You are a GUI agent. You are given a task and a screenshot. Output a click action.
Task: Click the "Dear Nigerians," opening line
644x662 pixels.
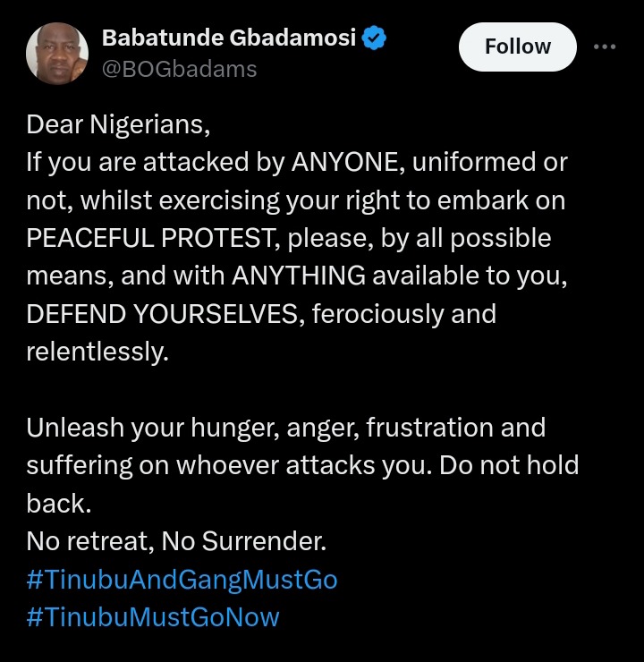(x=118, y=125)
